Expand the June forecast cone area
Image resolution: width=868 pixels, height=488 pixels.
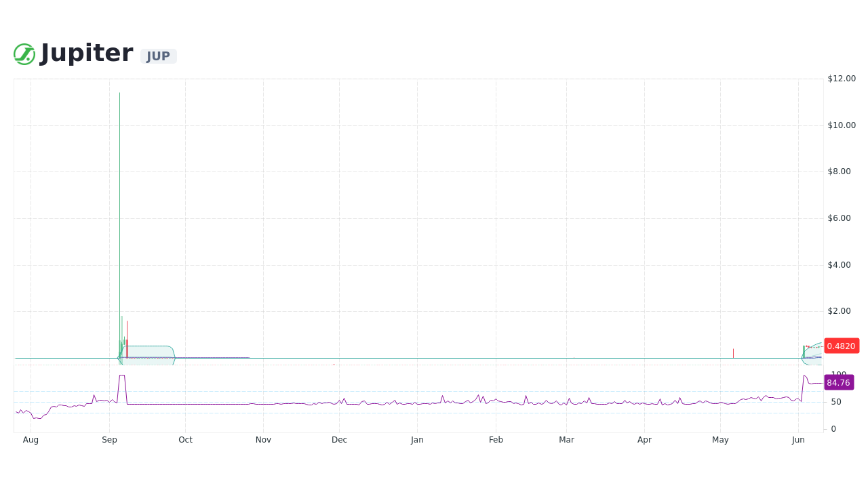(812, 354)
